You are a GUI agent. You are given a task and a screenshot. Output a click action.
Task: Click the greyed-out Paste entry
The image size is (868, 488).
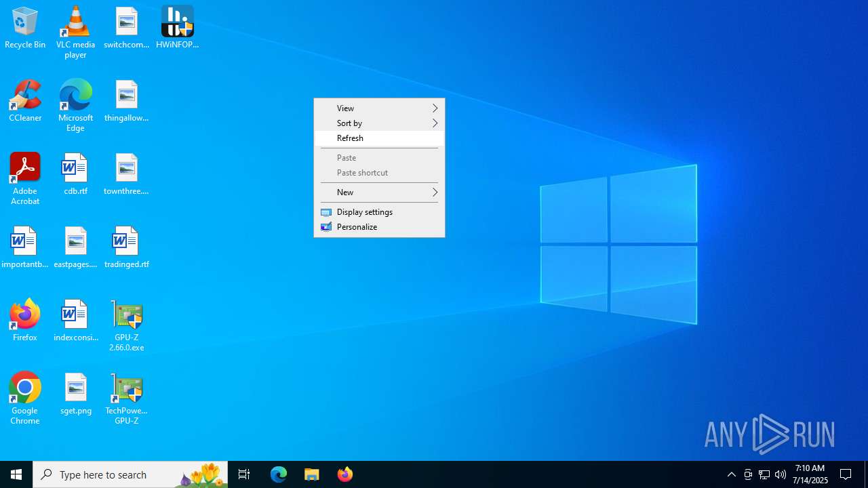click(379, 158)
